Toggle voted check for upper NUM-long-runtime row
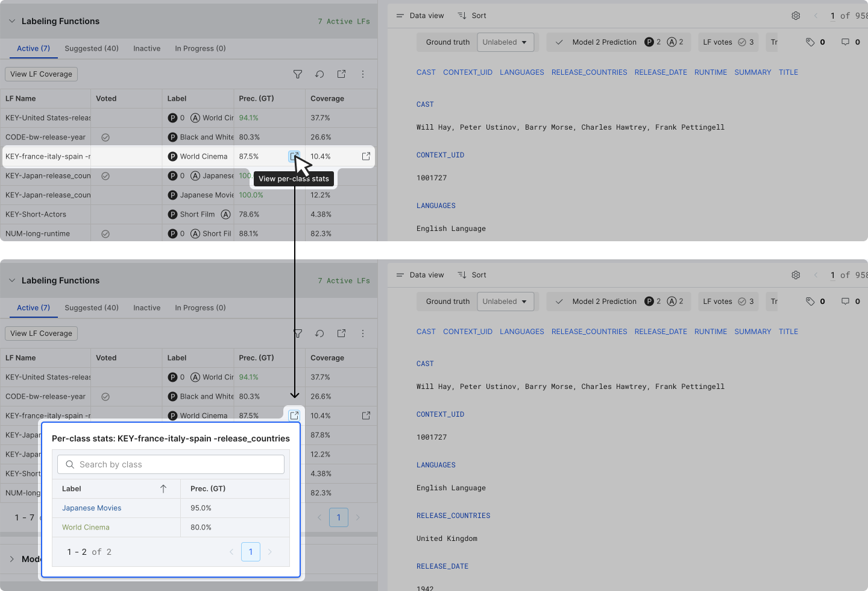This screenshot has height=591, width=868. click(x=105, y=234)
